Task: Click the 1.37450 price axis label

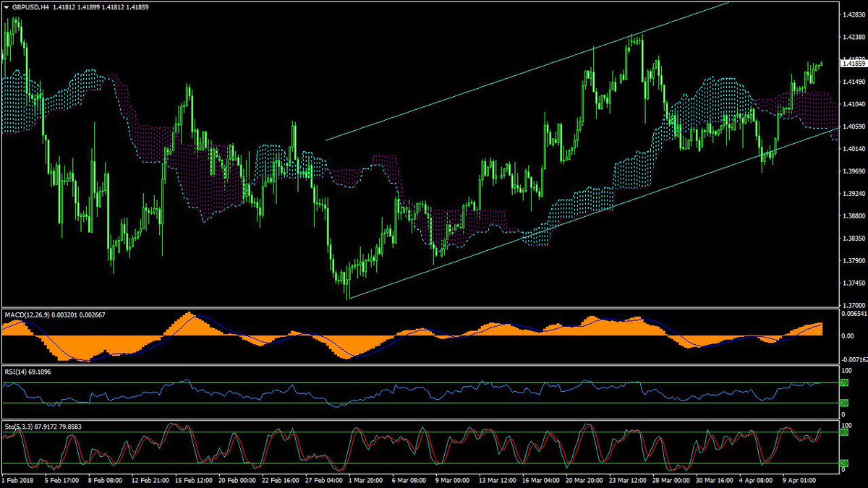Action: (x=854, y=283)
